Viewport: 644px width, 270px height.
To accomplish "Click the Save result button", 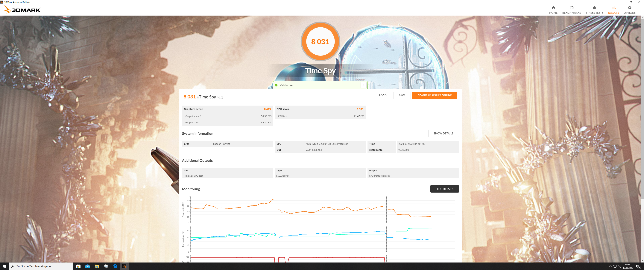I will pos(402,95).
